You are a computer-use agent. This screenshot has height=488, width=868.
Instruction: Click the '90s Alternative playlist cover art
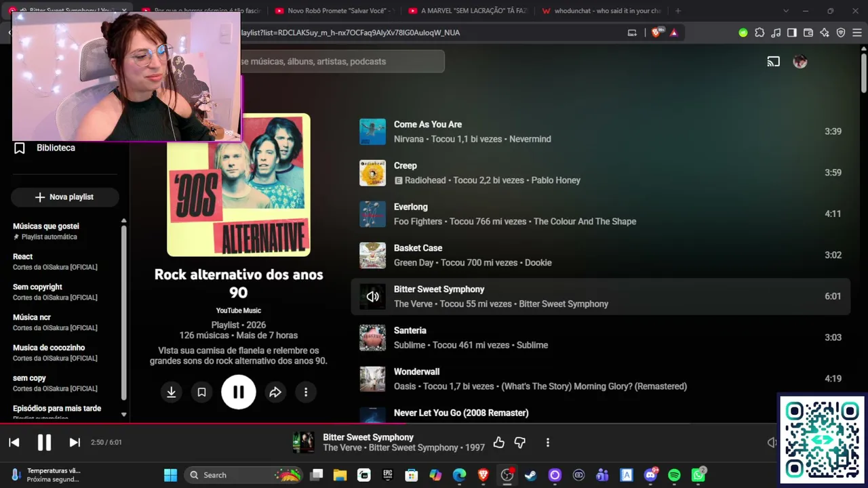click(239, 185)
